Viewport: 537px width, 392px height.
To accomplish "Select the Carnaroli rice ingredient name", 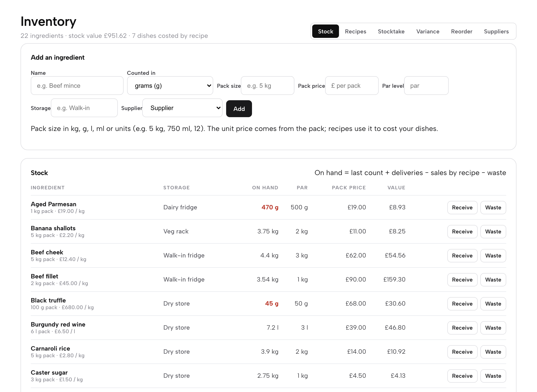I will [x=50, y=348].
